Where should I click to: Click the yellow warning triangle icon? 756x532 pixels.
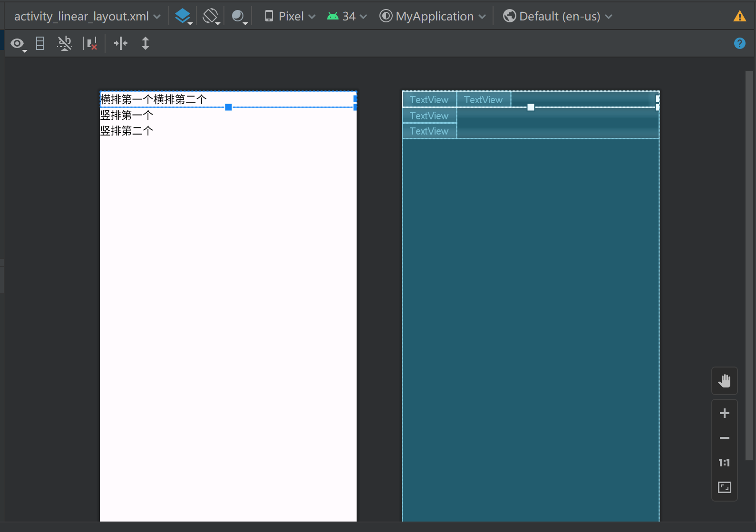coord(739,16)
